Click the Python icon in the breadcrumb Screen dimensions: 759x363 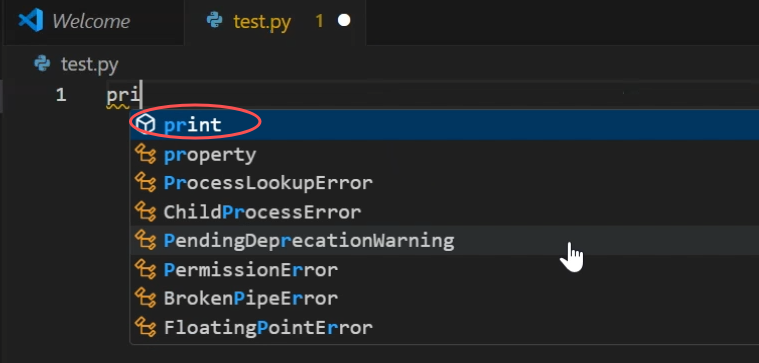click(x=42, y=63)
